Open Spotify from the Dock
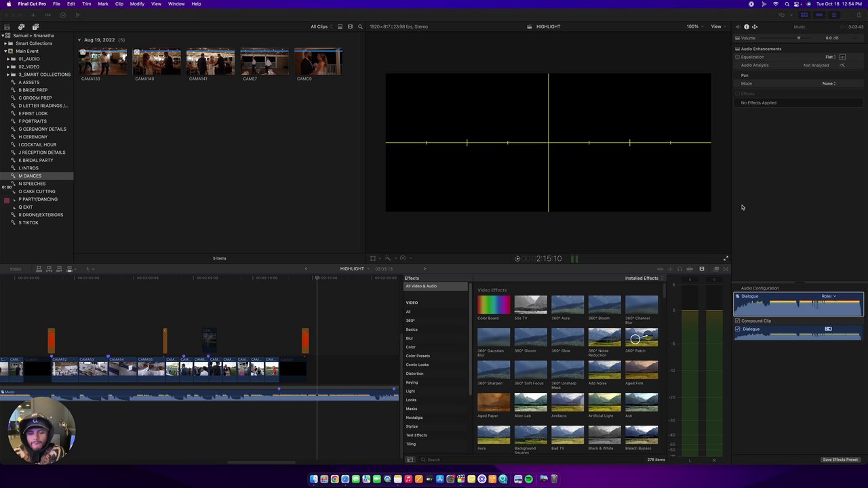The height and width of the screenshot is (488, 868). (x=529, y=479)
